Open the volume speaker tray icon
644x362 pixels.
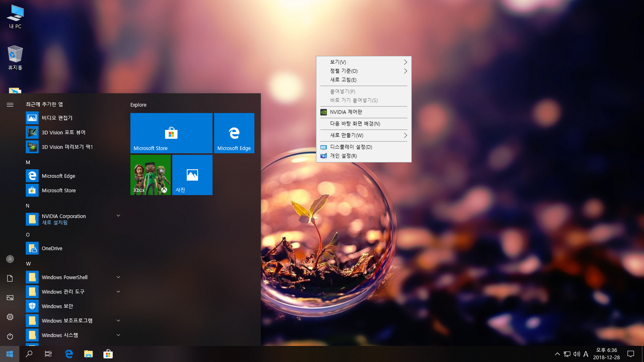coord(576,354)
